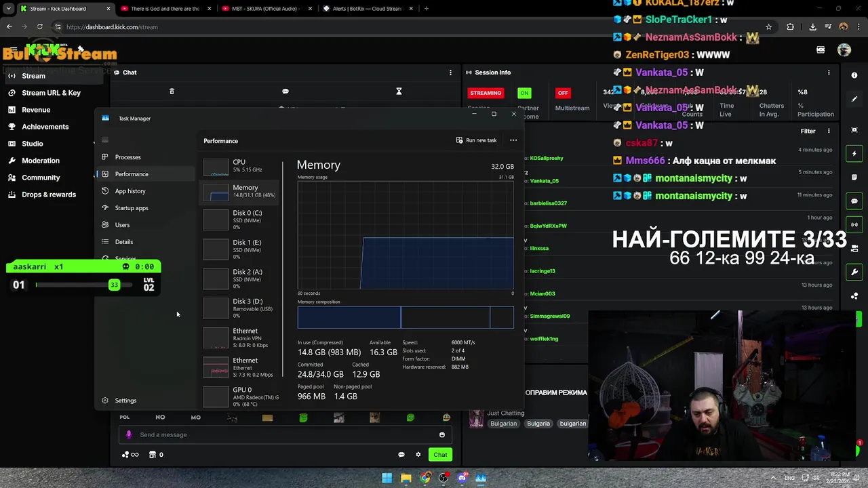The height and width of the screenshot is (488, 868).
Task: Switch to MBT - SKUPA browser tab
Action: pos(267,9)
